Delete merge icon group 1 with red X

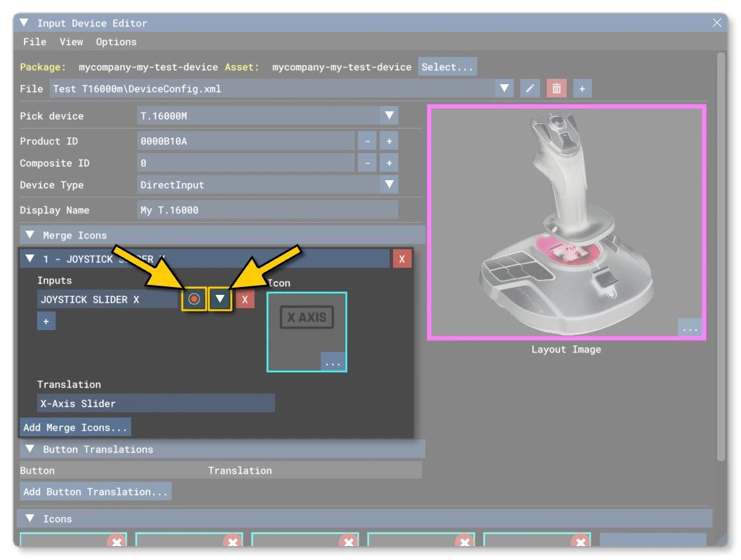point(402,259)
